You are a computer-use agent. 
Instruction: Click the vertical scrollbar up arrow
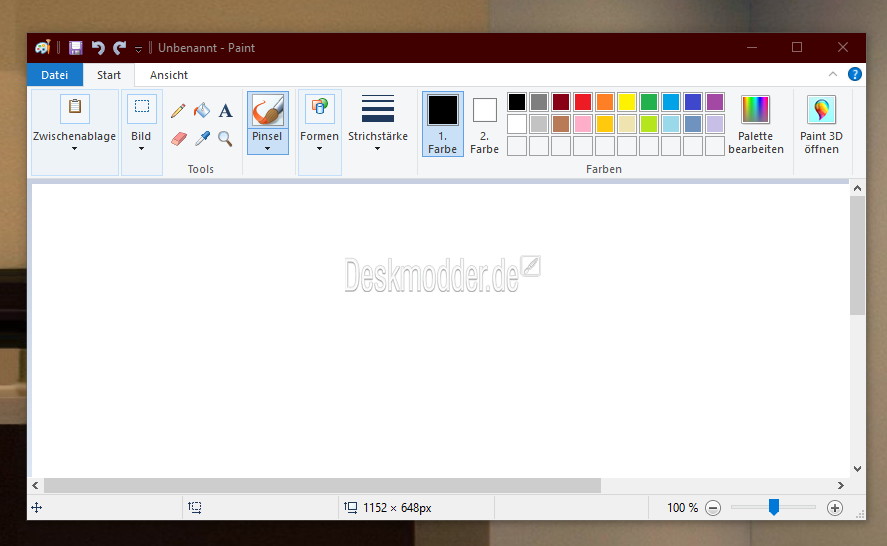coord(857,188)
